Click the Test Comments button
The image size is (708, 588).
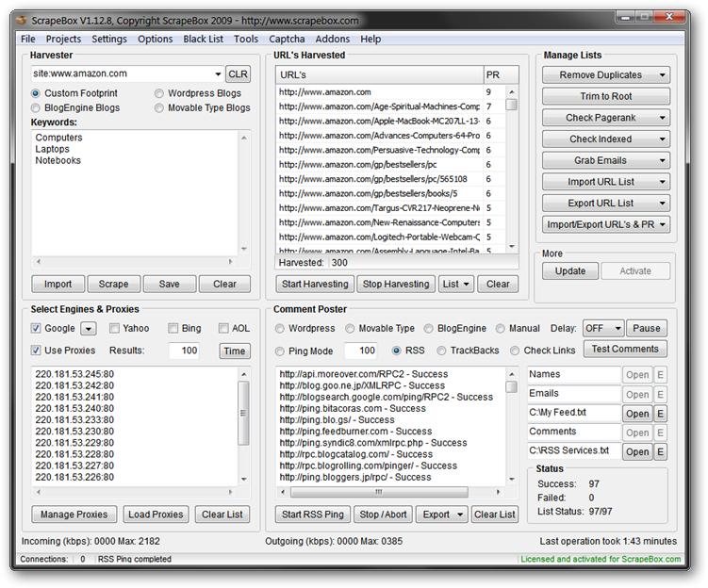tap(624, 350)
